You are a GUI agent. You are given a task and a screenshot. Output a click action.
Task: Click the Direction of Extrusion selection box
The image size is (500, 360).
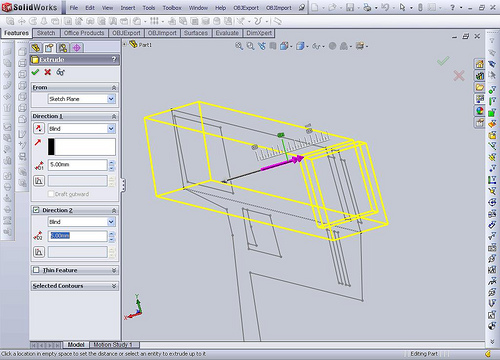(x=82, y=147)
